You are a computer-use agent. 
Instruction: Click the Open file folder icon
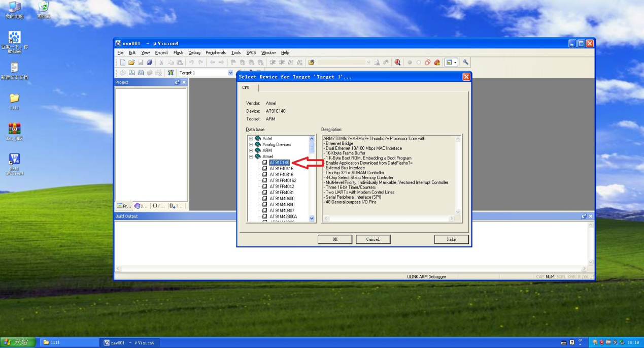[131, 62]
